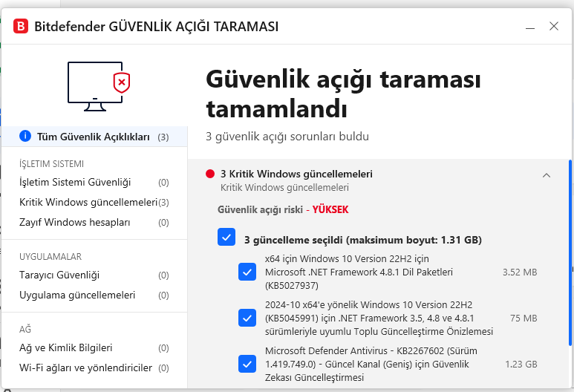Screen dimensions: 574x392
Task: Click the '3 güvenlik açığı sorunları buldu' text
Action: pyautogui.click(x=287, y=137)
